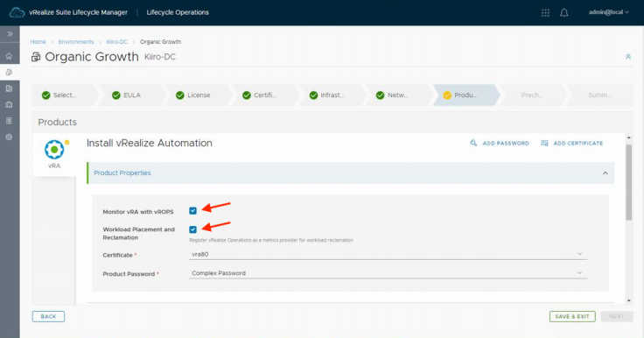Open the Environments sidebar icon

9,72
